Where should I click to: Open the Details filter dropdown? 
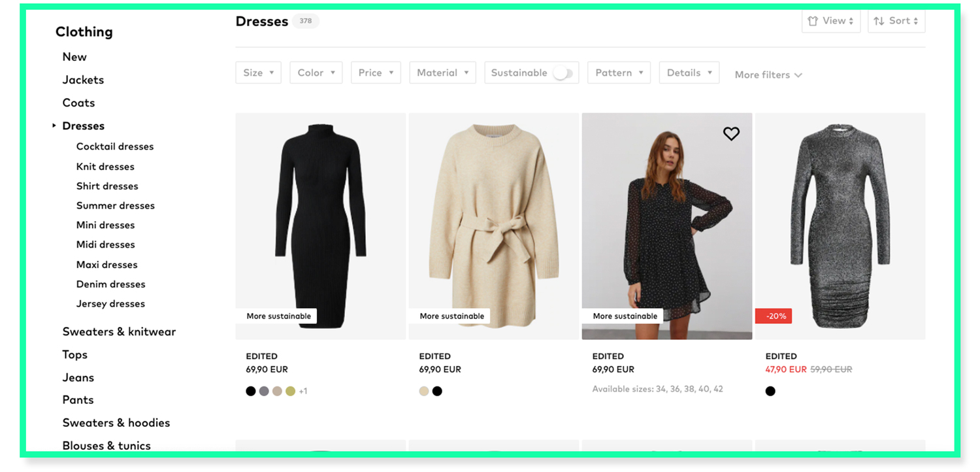pyautogui.click(x=689, y=73)
